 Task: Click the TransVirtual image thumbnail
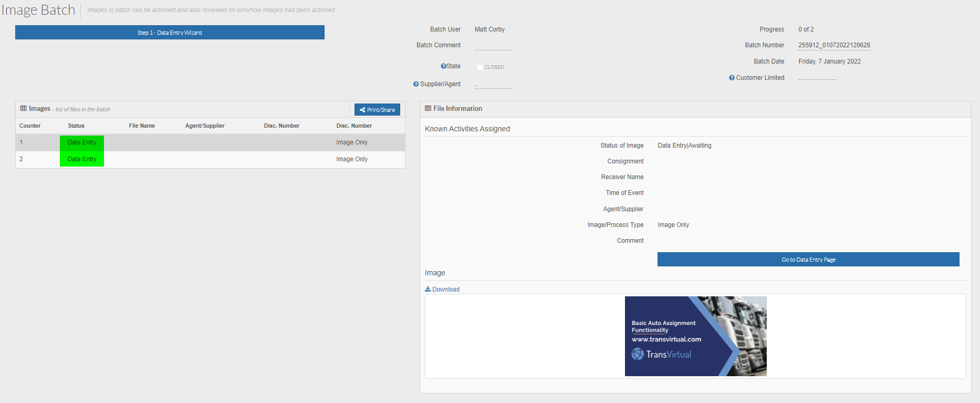[x=695, y=336]
